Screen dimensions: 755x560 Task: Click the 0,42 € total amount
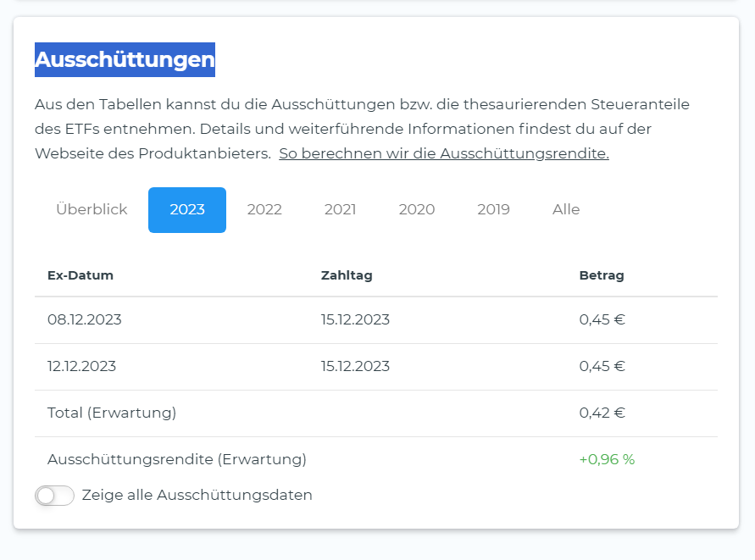pos(602,413)
